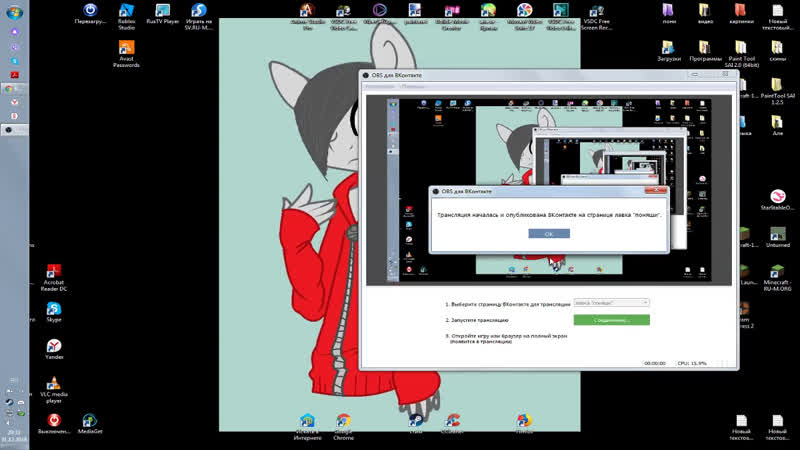Open the Windows Start button

[14, 13]
